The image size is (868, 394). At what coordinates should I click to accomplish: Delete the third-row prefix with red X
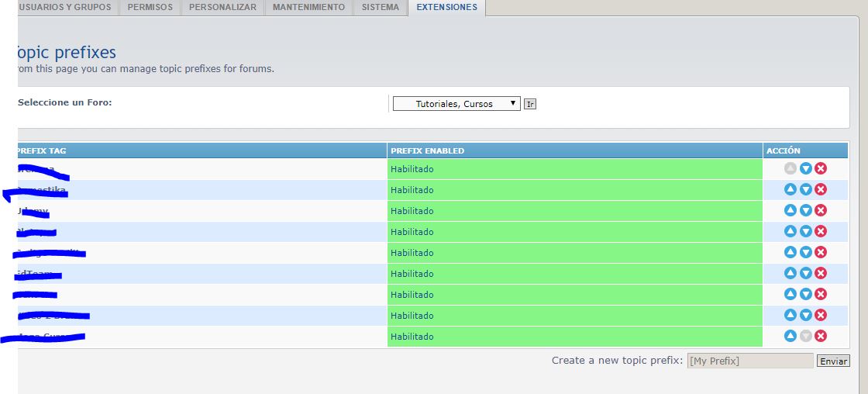click(x=821, y=210)
